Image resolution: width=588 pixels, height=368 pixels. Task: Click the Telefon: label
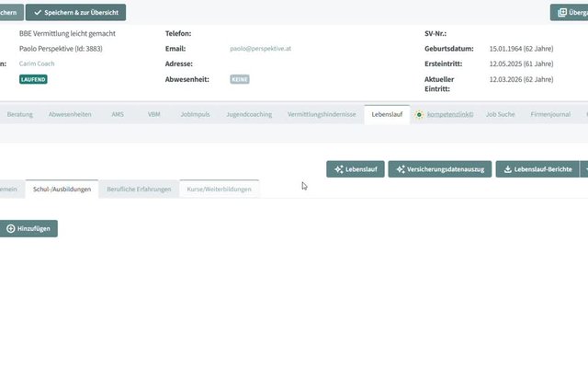pos(178,33)
